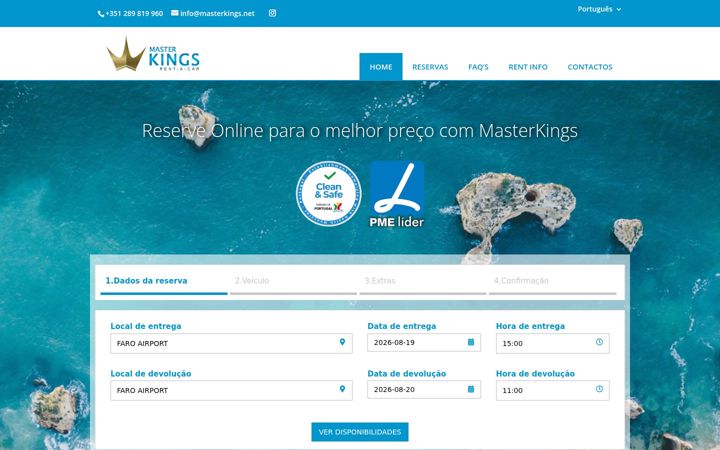
Task: Click the phone number +351 289 819 960
Action: coord(134,14)
